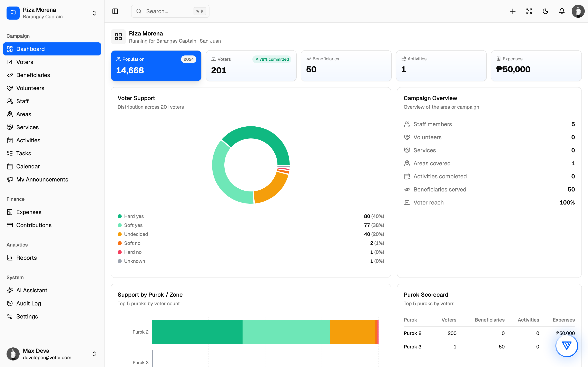
Task: Open user avatar in top bar
Action: (x=578, y=11)
